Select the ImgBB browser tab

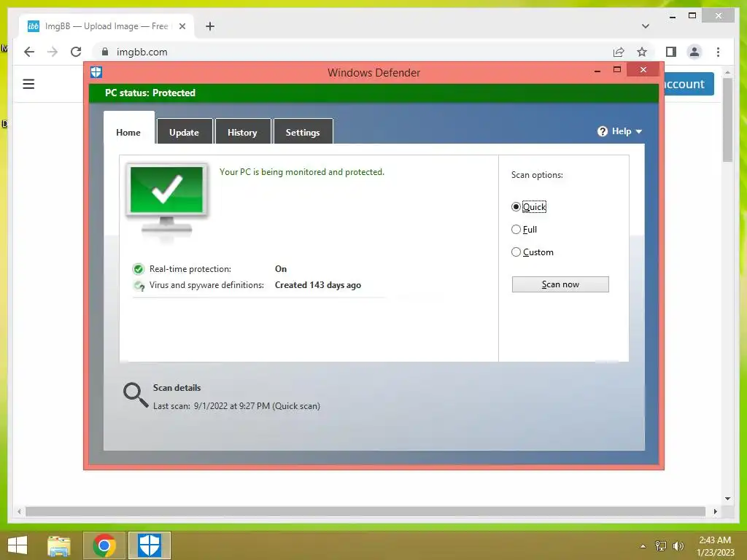tap(107, 26)
